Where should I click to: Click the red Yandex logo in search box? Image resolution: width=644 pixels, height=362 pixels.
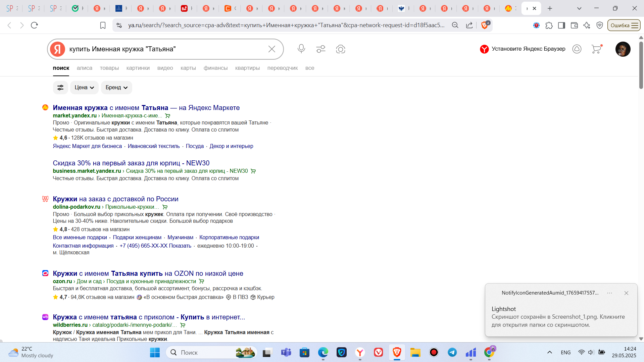[x=58, y=49]
